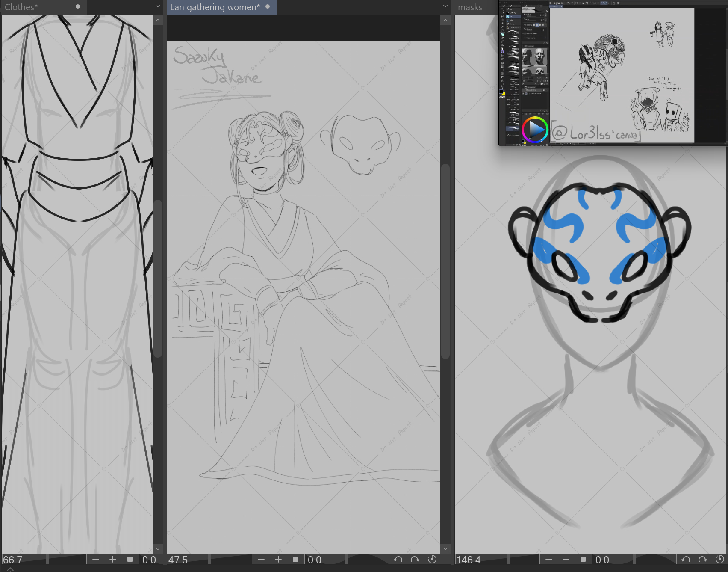Zoom out on the Clothes canvas
Screen dimensions: 728x572
[x=96, y=560]
